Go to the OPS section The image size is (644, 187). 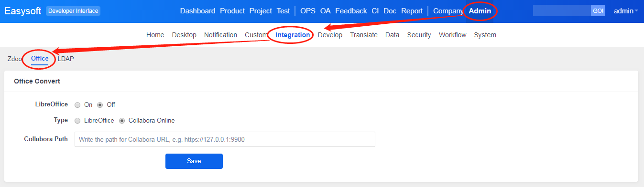click(308, 11)
